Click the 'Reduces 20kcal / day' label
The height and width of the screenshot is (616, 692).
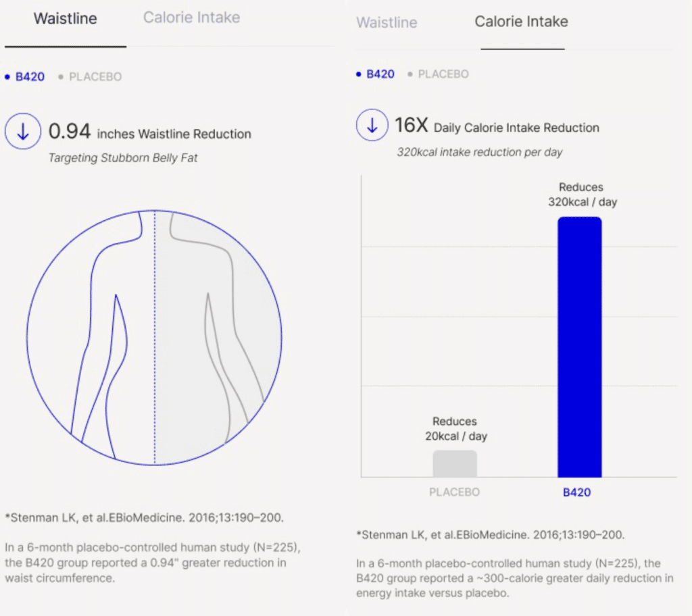pyautogui.click(x=455, y=429)
